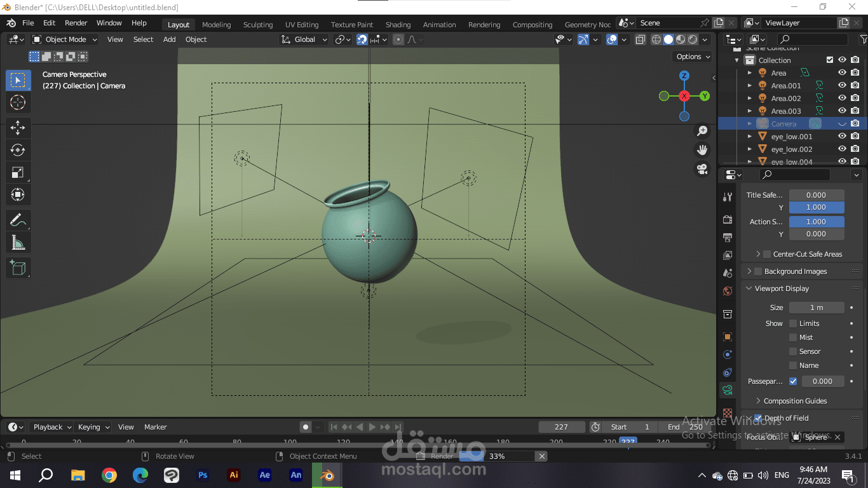Open the World properties tab
The image size is (868, 488).
(728, 291)
